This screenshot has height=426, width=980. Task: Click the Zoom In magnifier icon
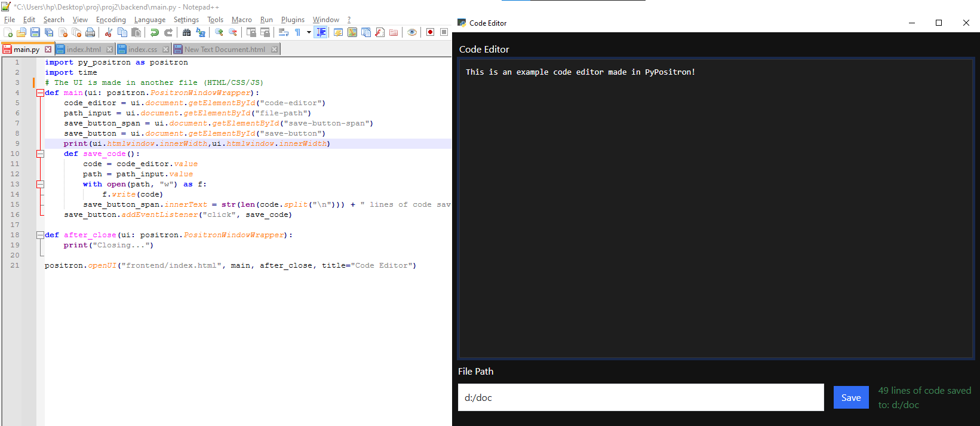click(219, 32)
